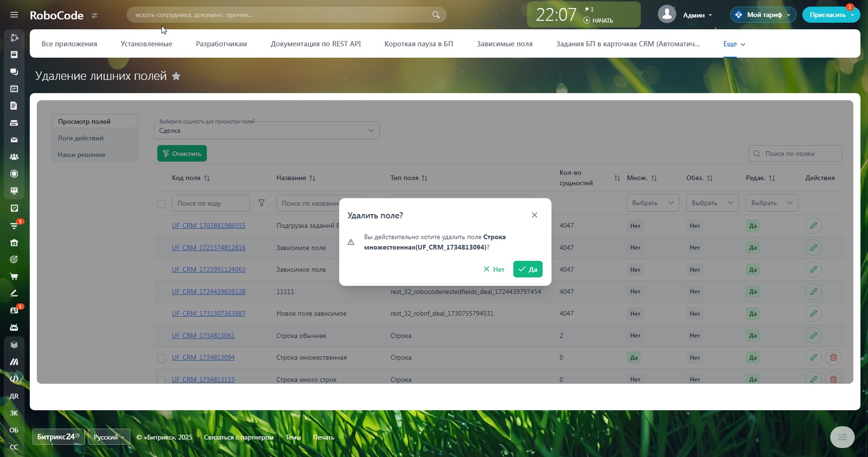Open Логи действий in side menu
The image size is (868, 457).
[81, 138]
